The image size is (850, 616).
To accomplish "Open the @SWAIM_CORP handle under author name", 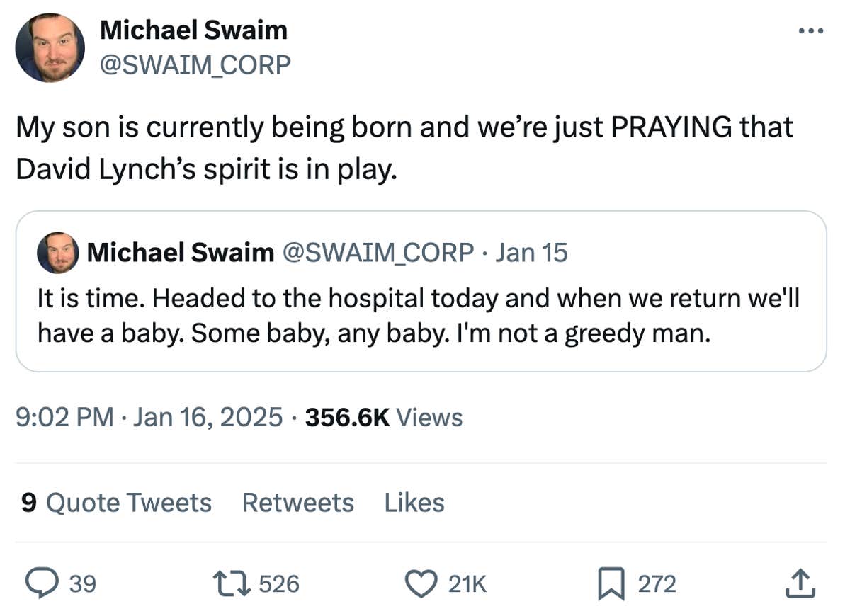I will click(195, 65).
